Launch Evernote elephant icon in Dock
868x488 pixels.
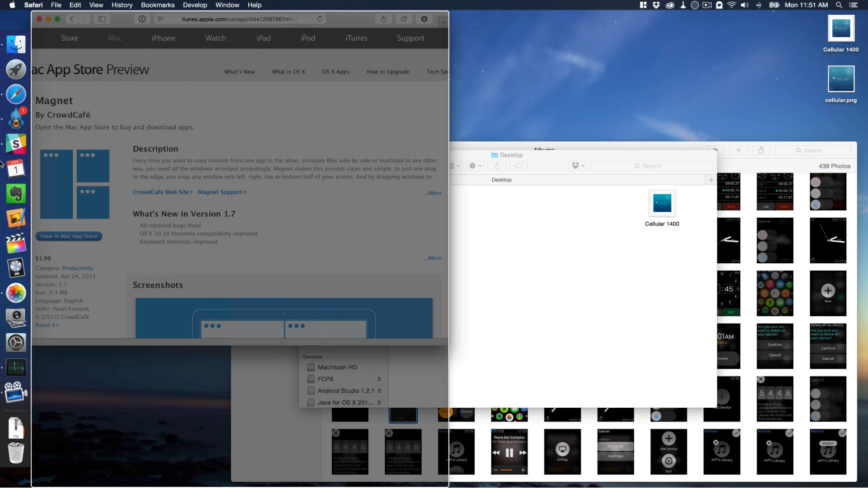[16, 193]
